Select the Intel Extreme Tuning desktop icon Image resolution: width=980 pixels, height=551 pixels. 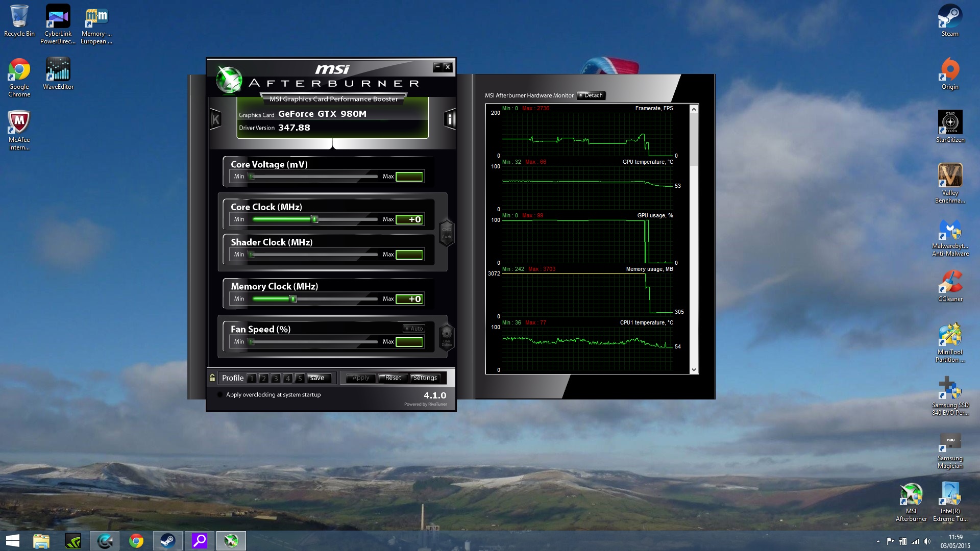tap(950, 502)
